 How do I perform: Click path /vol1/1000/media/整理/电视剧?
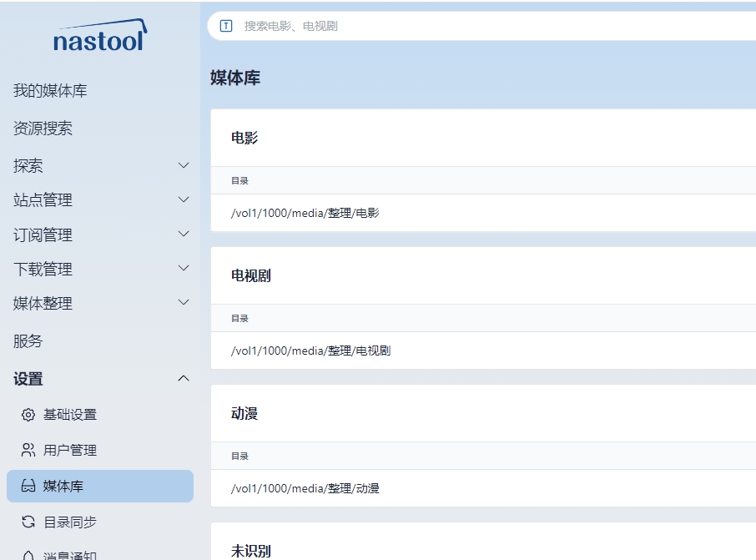coord(311,351)
